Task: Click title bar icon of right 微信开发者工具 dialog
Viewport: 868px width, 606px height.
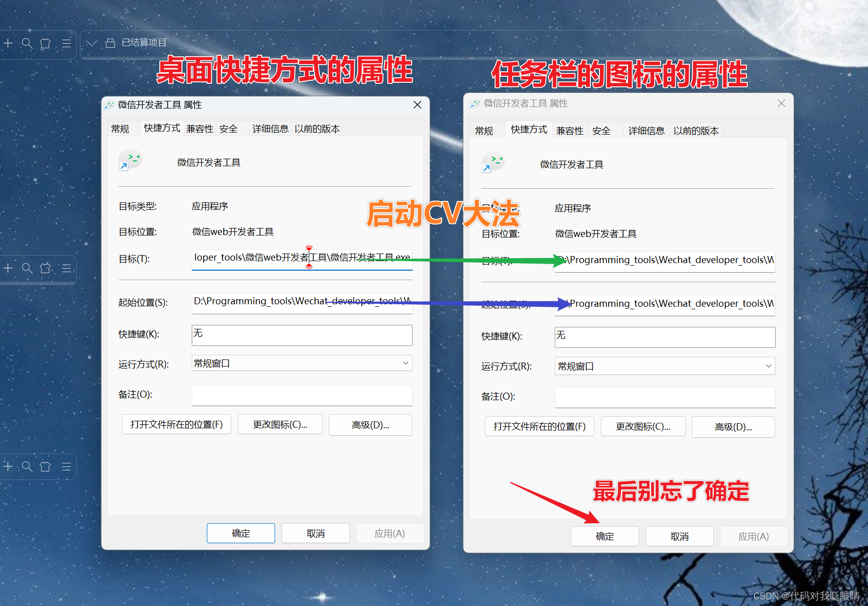Action: [x=474, y=104]
